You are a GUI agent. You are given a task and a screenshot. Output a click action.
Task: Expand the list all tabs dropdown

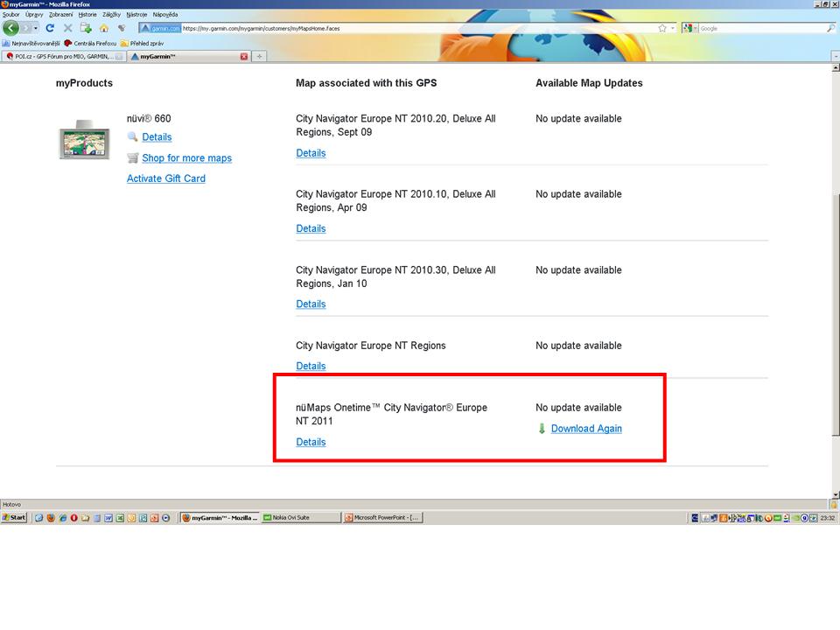(x=834, y=56)
